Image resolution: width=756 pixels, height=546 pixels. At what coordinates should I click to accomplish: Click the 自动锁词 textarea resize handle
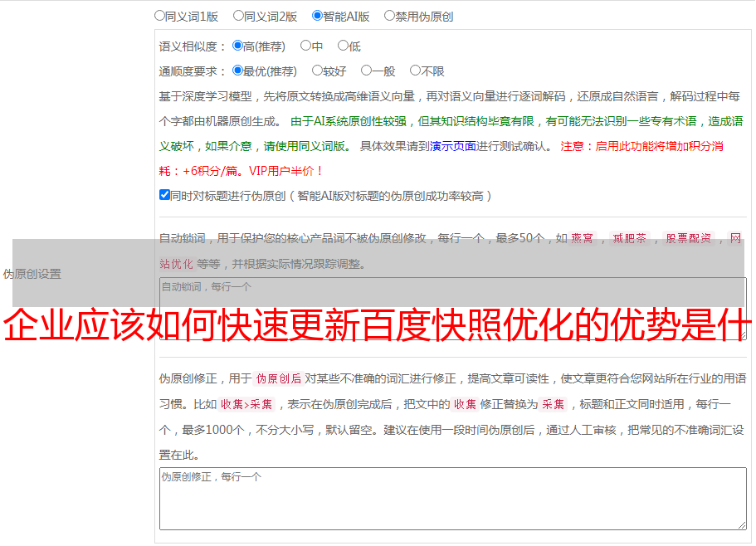[x=741, y=334]
